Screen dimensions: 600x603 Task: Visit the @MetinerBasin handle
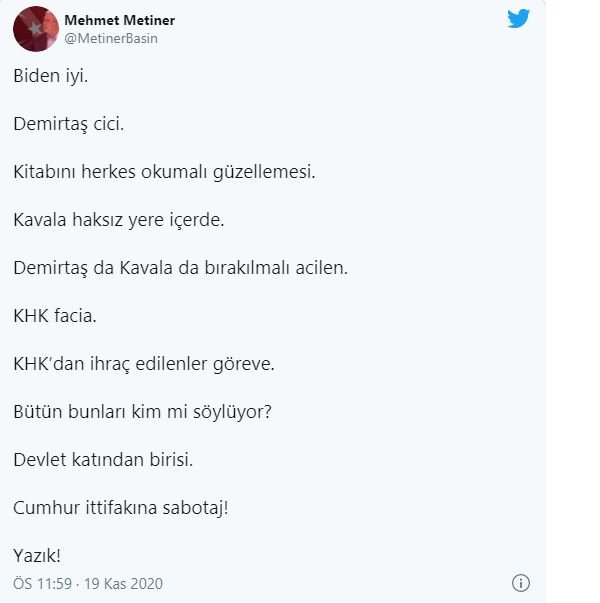(x=111, y=38)
